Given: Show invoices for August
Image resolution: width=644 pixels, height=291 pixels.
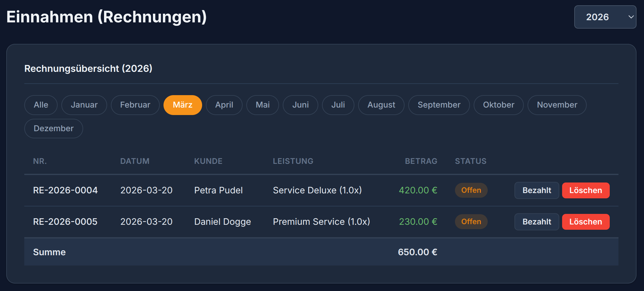Looking at the screenshot, I should [x=381, y=105].
